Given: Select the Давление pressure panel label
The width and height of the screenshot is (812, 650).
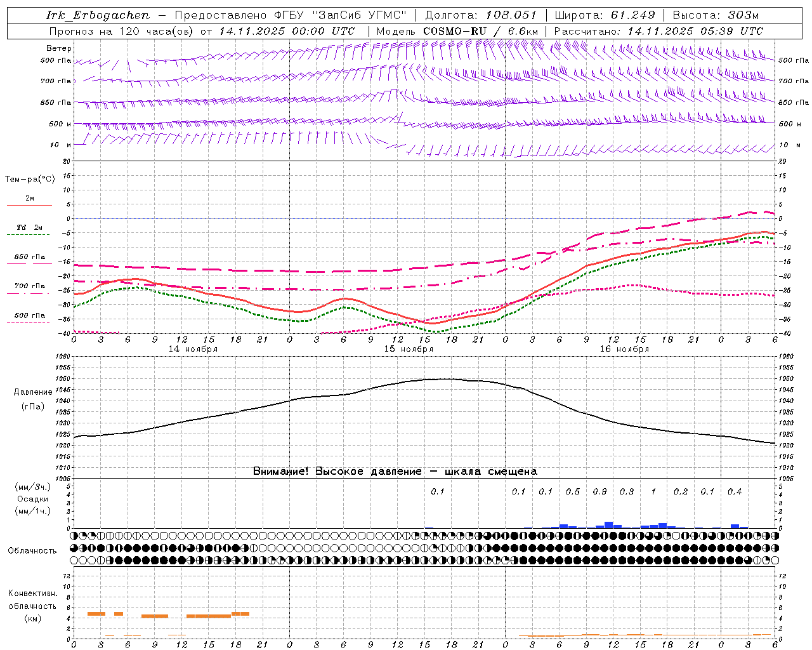Looking at the screenshot, I should point(33,392).
